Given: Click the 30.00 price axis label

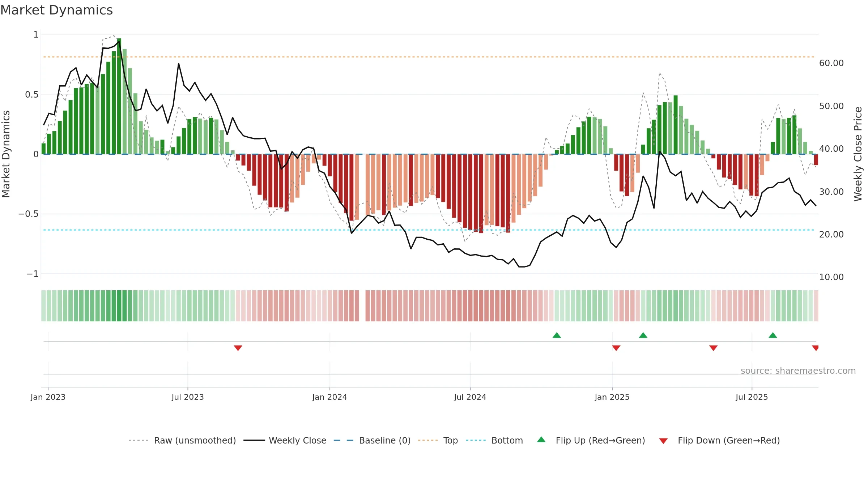Looking at the screenshot, I should pyautogui.click(x=831, y=192).
